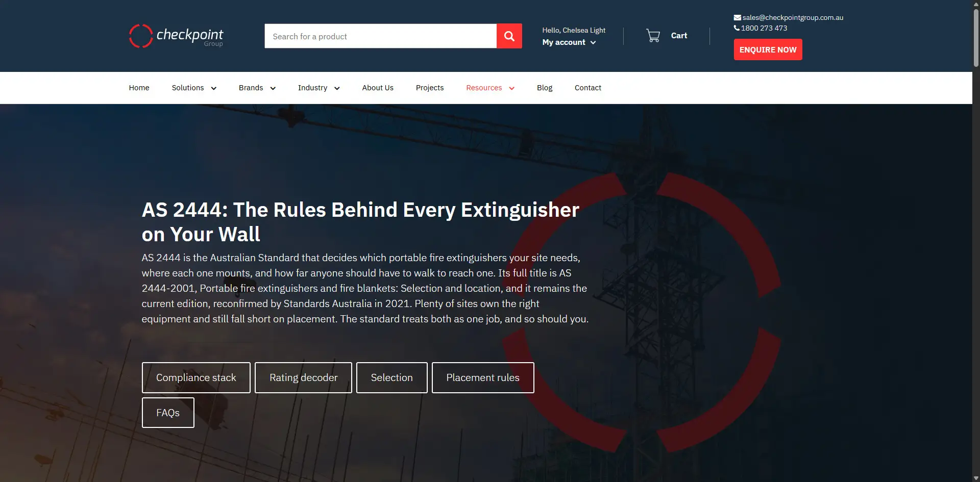Click the 'Hello, Chelsea Light' greeting
Viewport: 980px width, 482px height.
coord(574,30)
